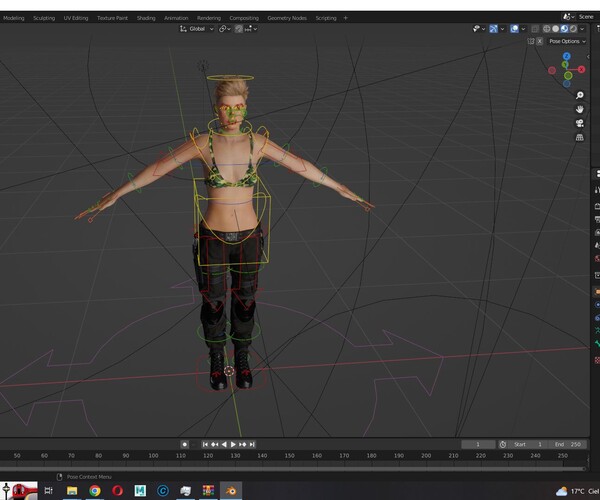Toggle the camera view icon
Image resolution: width=600 pixels, height=500 pixels.
580,123
